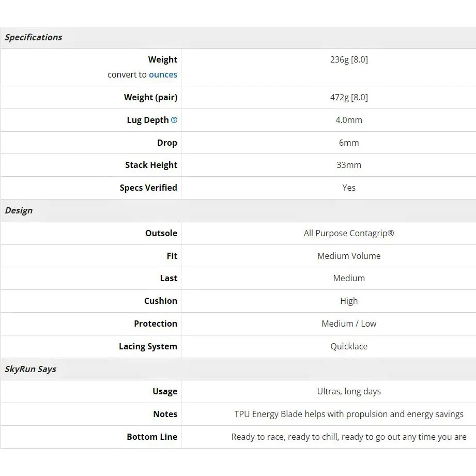Select the Ultras, long days usage text
Viewport: 476px width, 476px height.
click(349, 392)
